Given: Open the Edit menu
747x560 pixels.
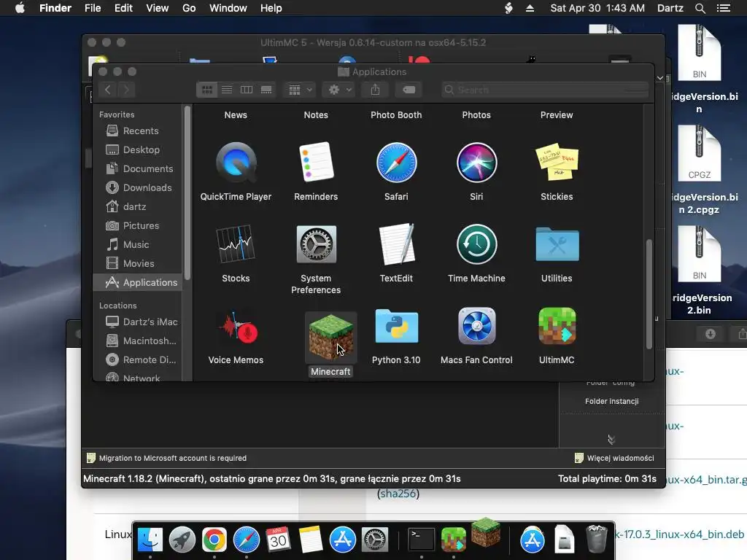Looking at the screenshot, I should [x=123, y=8].
